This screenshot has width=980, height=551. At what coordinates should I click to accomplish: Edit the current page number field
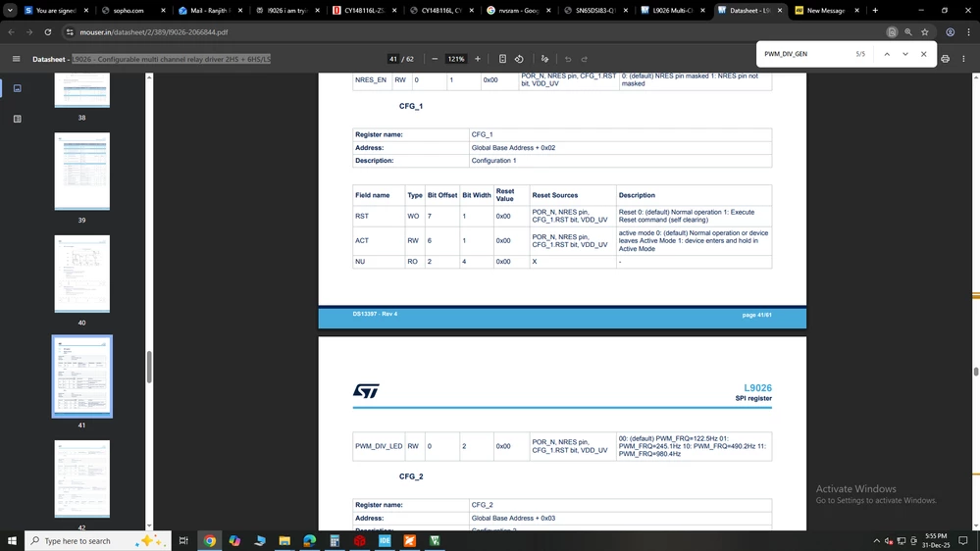[393, 59]
